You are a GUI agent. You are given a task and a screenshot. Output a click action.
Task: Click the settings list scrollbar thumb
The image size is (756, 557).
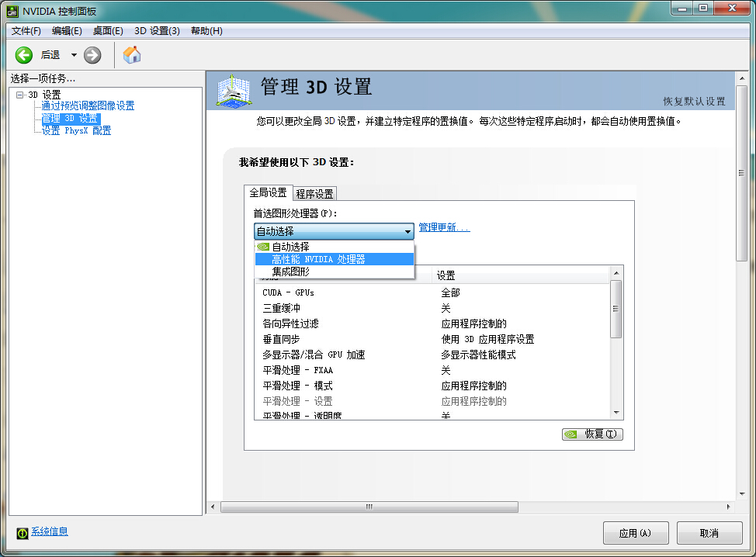pyautogui.click(x=616, y=309)
